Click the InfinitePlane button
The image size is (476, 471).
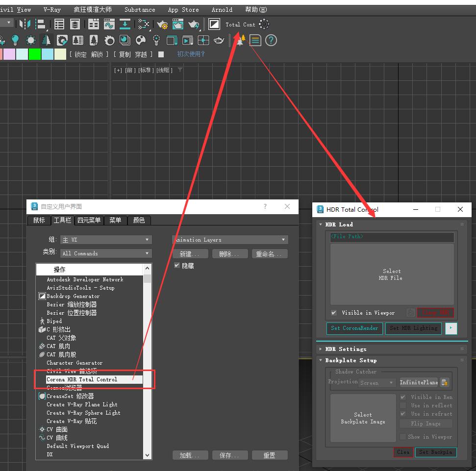419,382
